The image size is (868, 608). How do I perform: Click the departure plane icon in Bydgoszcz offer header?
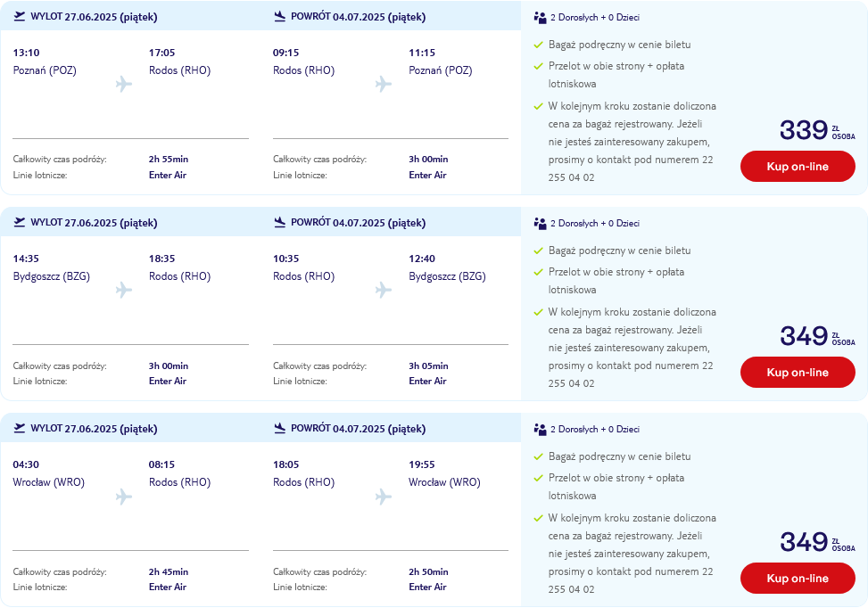point(20,222)
